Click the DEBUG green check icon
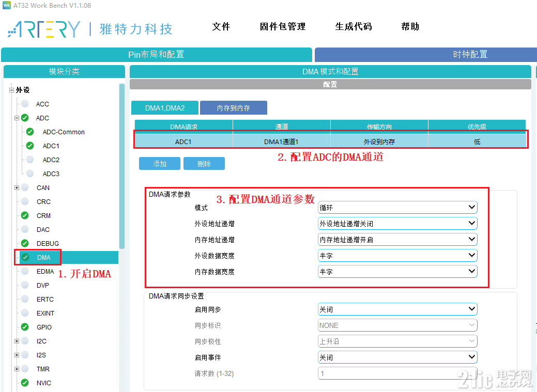The width and height of the screenshot is (537, 392). click(x=25, y=243)
